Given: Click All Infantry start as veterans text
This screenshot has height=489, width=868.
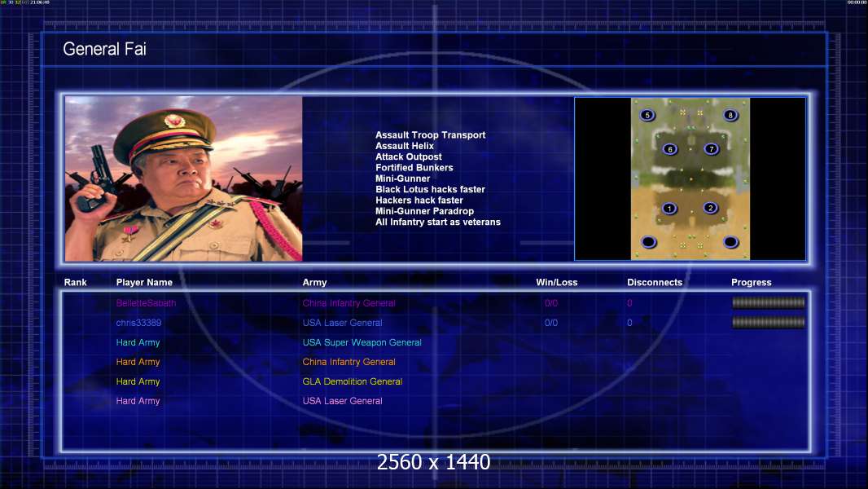Looking at the screenshot, I should [x=438, y=222].
